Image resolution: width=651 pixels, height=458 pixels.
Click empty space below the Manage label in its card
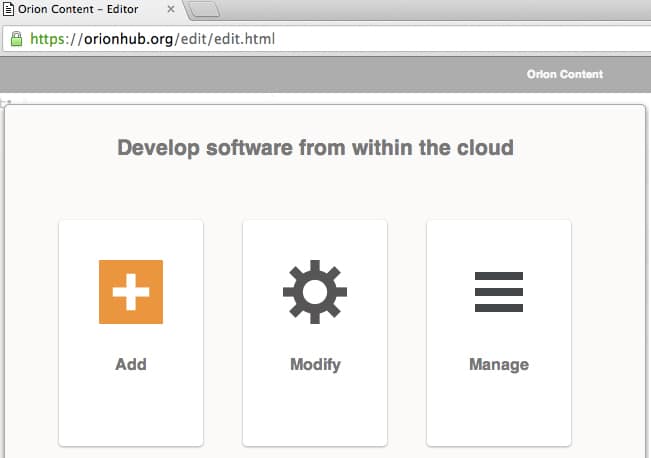coord(499,410)
